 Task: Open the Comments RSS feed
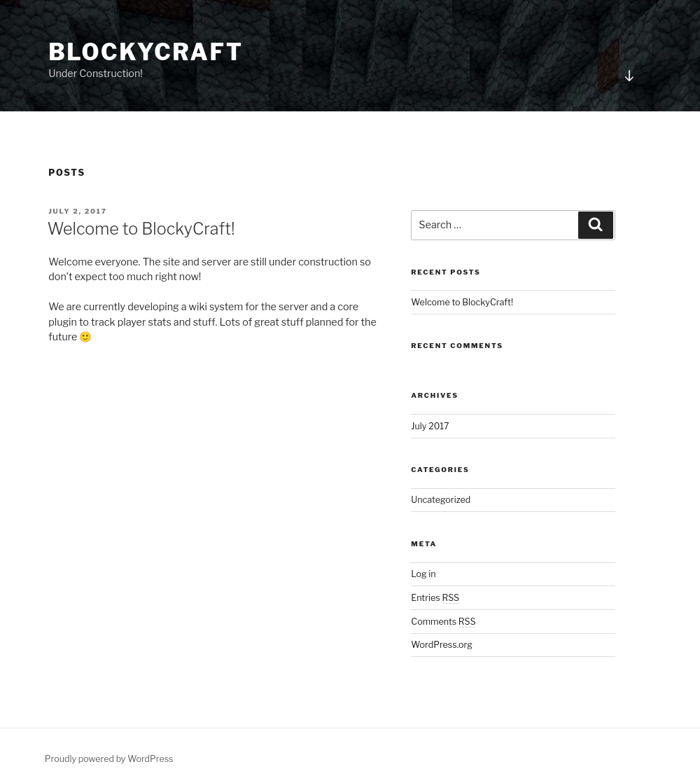pos(443,621)
